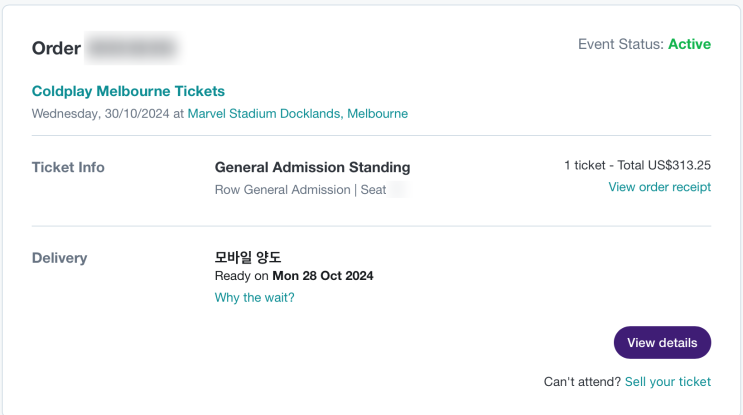Click the Ticket Info section label

click(68, 167)
